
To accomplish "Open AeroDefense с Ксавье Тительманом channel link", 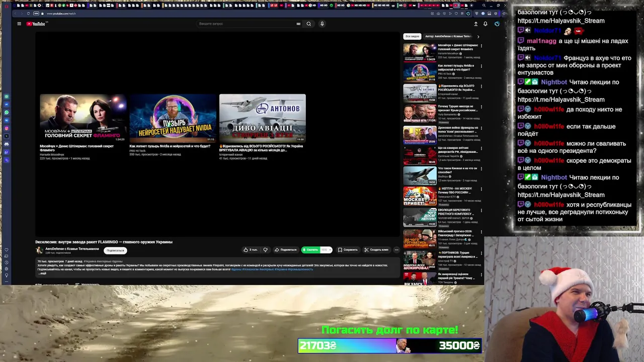I will tap(72, 248).
